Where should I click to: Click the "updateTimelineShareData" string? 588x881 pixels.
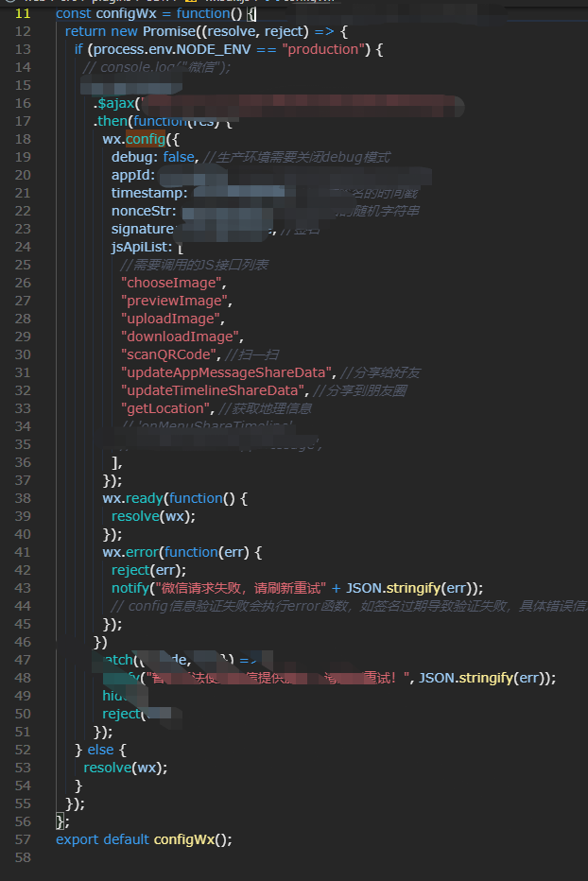(x=213, y=391)
